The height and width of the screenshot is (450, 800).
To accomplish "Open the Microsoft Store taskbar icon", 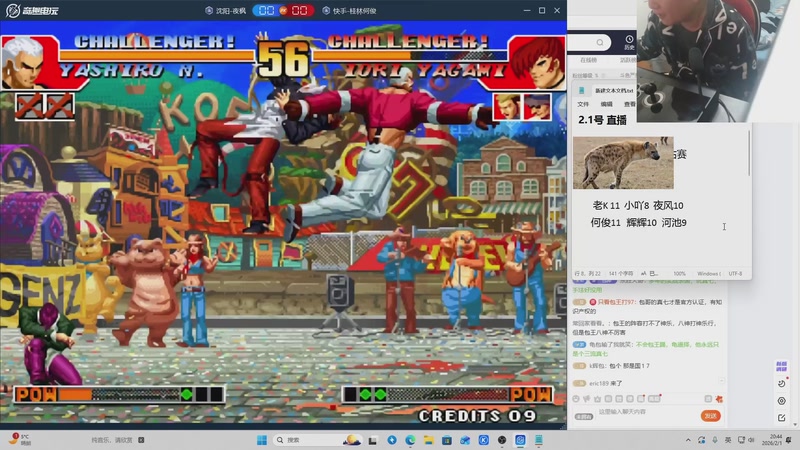I will [x=446, y=440].
